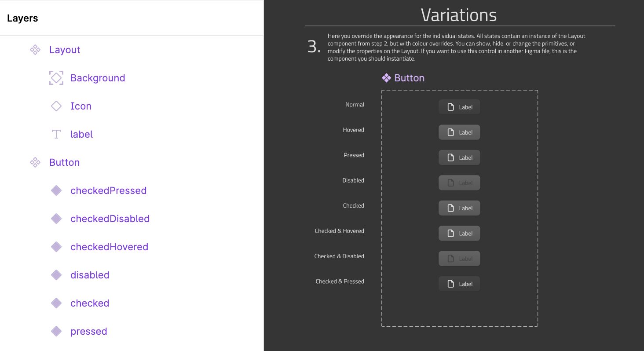Click the Button component icon above the canvas frame

pos(386,78)
